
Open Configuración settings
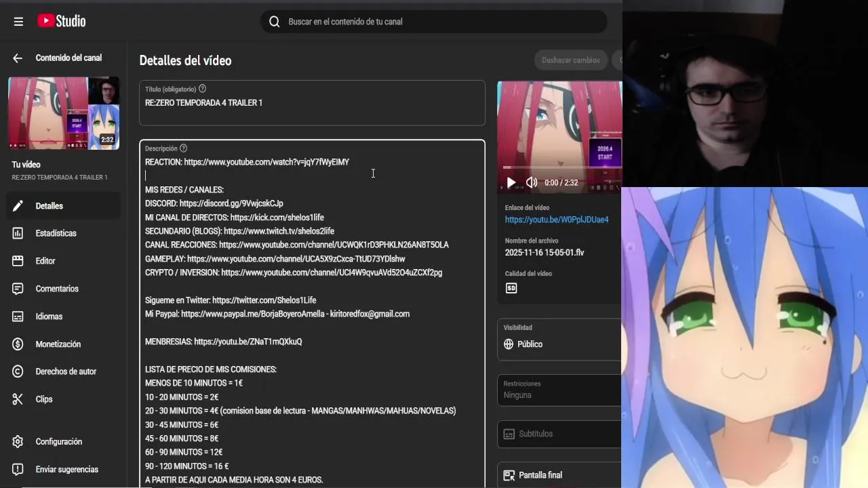click(x=64, y=442)
